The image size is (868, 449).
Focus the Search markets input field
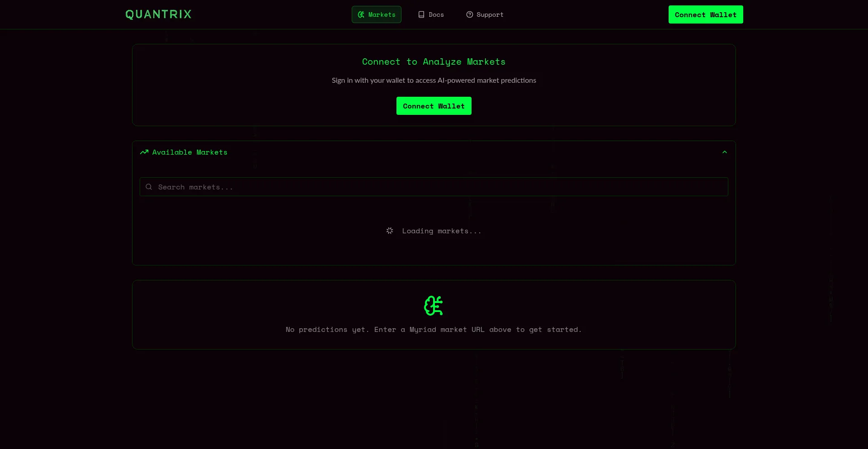tap(434, 187)
